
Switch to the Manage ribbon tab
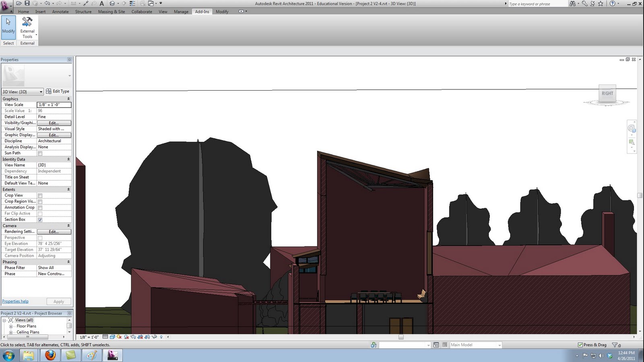[x=181, y=12]
